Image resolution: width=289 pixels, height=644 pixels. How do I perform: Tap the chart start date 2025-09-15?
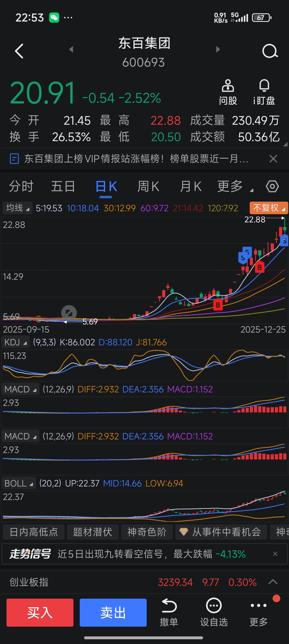pos(26,329)
